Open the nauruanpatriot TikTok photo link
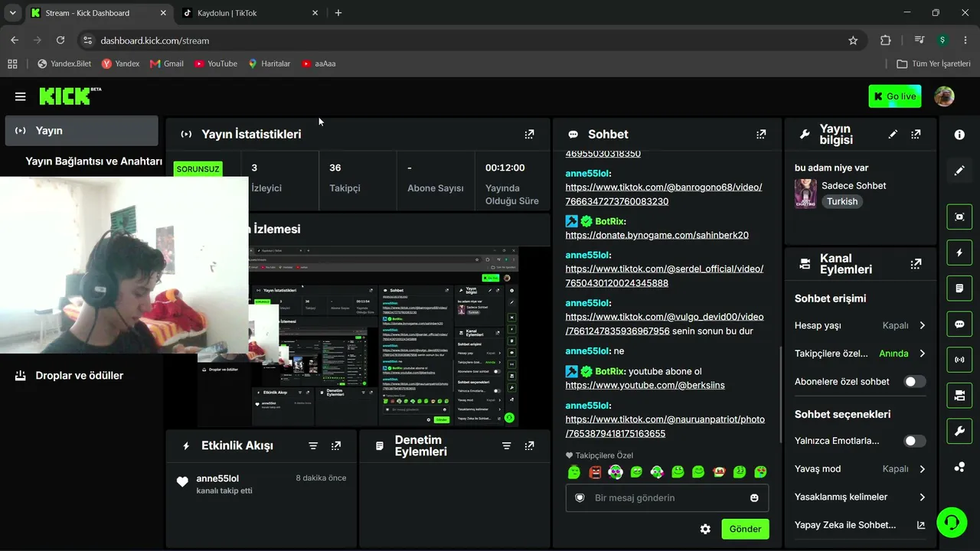 point(665,426)
